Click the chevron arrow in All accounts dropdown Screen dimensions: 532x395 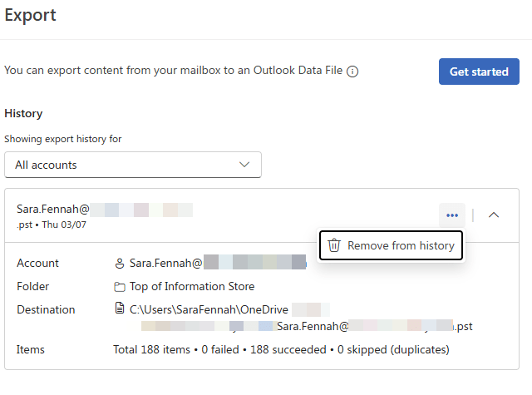click(x=244, y=165)
